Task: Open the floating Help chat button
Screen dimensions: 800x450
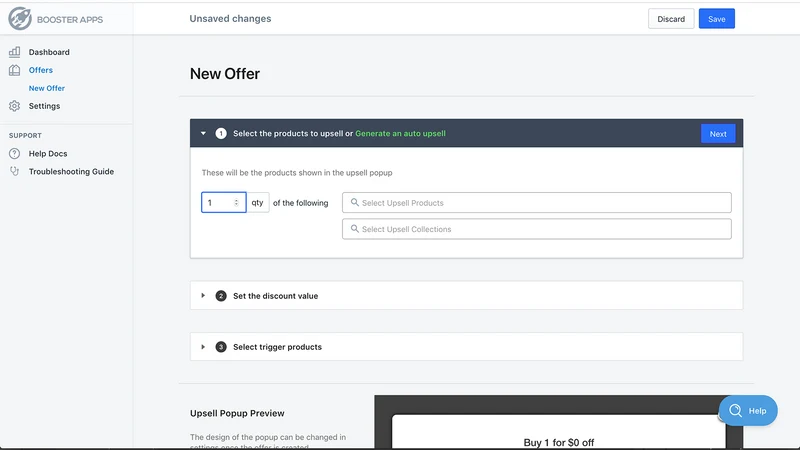Action: pos(748,411)
